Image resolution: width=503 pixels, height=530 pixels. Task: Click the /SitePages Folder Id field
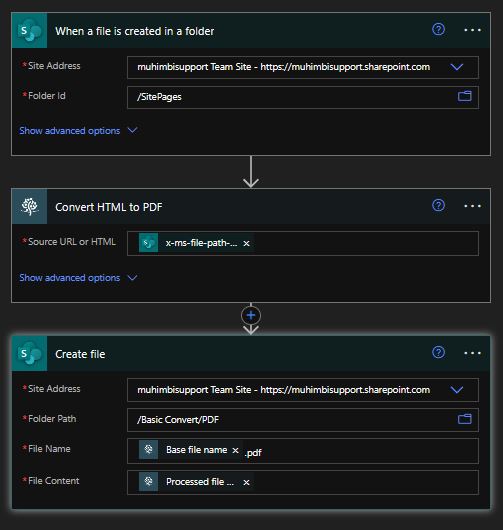click(303, 97)
